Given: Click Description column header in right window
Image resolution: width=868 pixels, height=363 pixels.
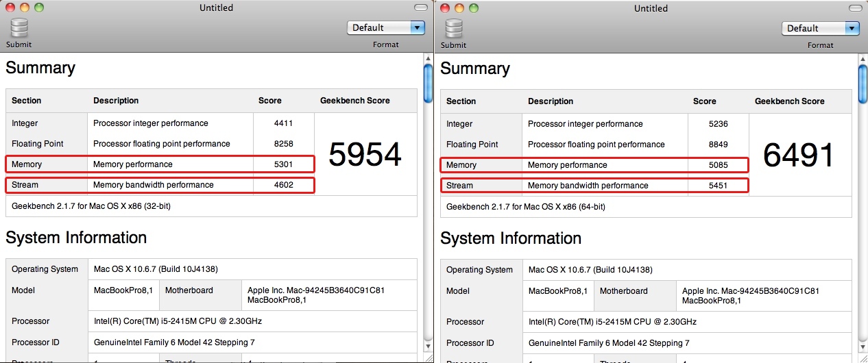Looking at the screenshot, I should [x=551, y=101].
